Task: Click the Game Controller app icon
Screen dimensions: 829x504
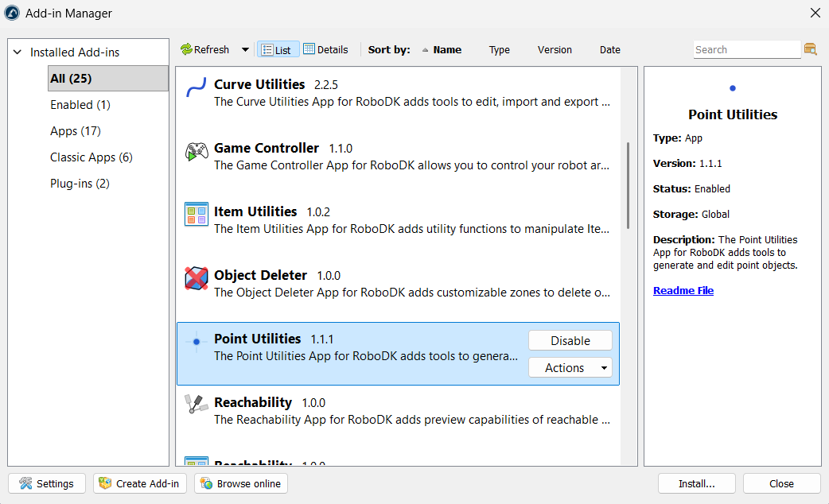Action: pyautogui.click(x=197, y=152)
